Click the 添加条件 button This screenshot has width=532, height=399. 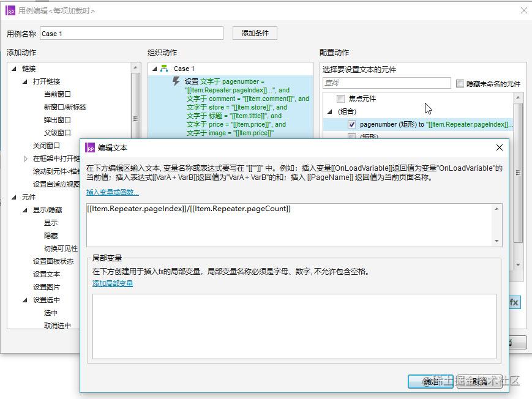coord(255,33)
